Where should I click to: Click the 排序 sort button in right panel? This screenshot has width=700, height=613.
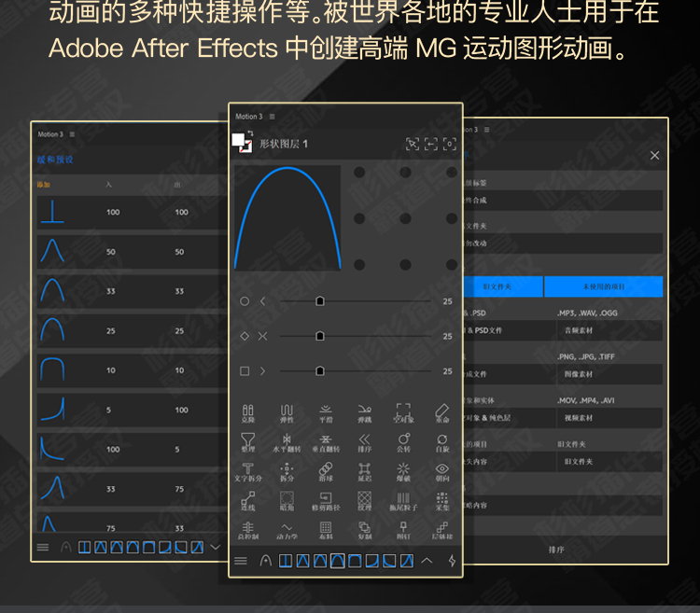[x=556, y=550]
